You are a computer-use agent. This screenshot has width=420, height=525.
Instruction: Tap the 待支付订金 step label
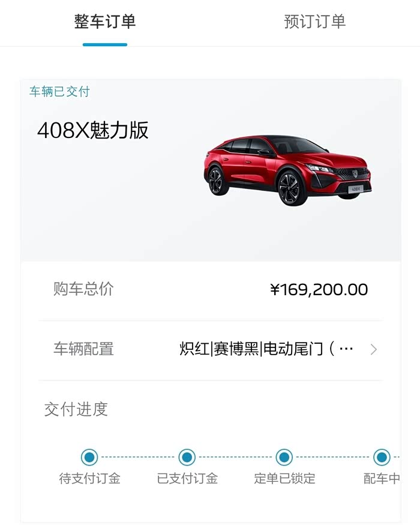click(x=89, y=478)
